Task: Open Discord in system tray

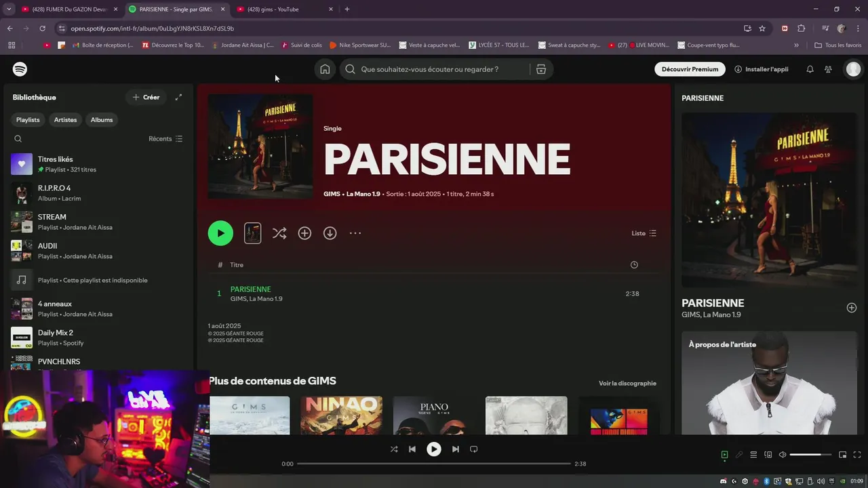Action: pos(723,481)
